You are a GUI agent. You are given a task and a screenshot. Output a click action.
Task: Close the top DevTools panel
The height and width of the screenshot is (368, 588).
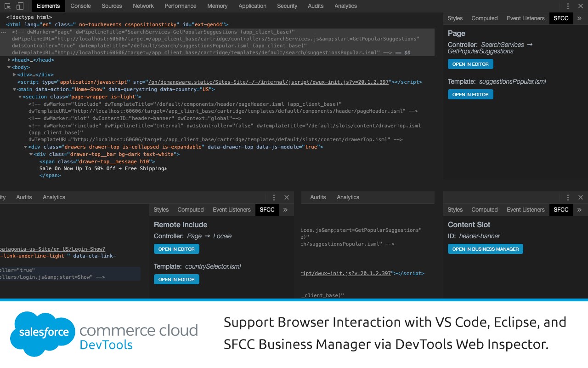(x=581, y=6)
